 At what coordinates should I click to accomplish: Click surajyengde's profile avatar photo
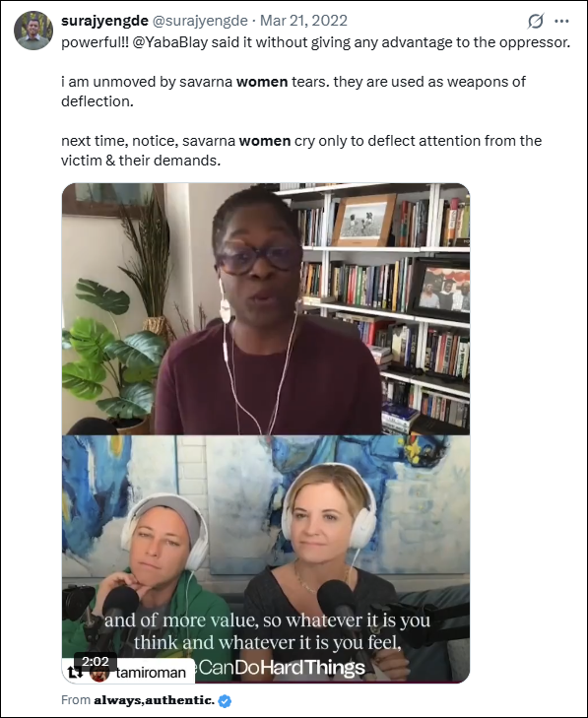coord(33,31)
